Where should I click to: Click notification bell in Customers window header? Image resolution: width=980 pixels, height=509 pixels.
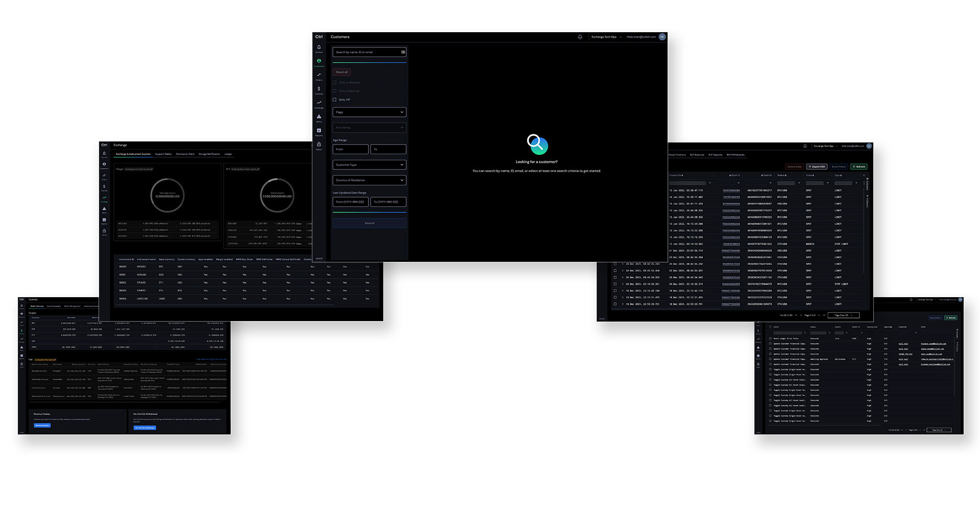(x=580, y=37)
